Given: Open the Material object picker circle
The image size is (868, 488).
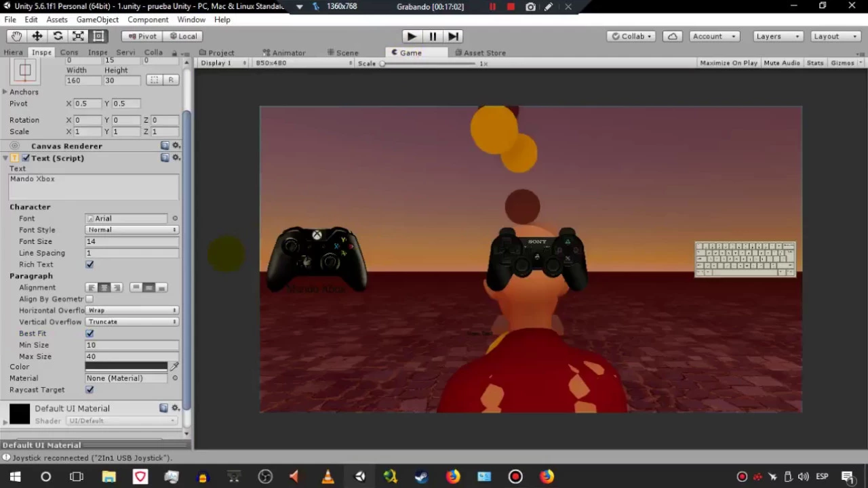Looking at the screenshot, I should pyautogui.click(x=175, y=378).
